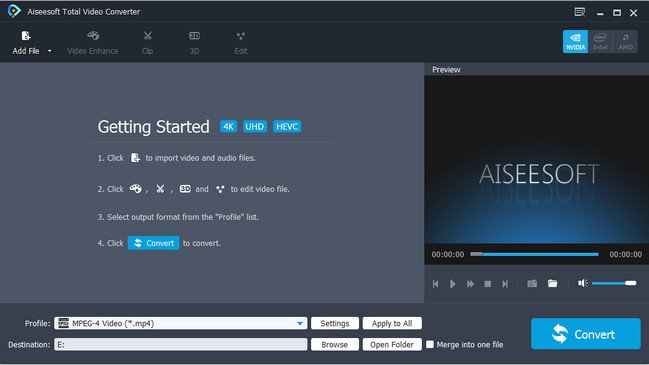
Task: Click the palette enhance icon in step 2
Action: [135, 189]
